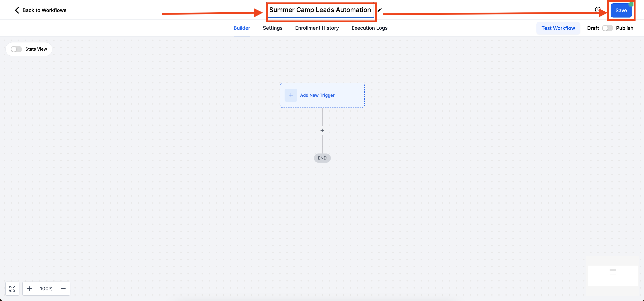Click the minimap preview thumbnail
This screenshot has width=644, height=301.
click(x=613, y=275)
